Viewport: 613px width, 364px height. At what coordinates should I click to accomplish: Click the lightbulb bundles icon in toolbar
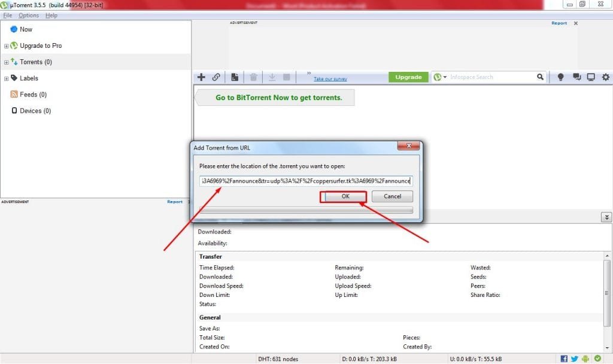coord(561,77)
